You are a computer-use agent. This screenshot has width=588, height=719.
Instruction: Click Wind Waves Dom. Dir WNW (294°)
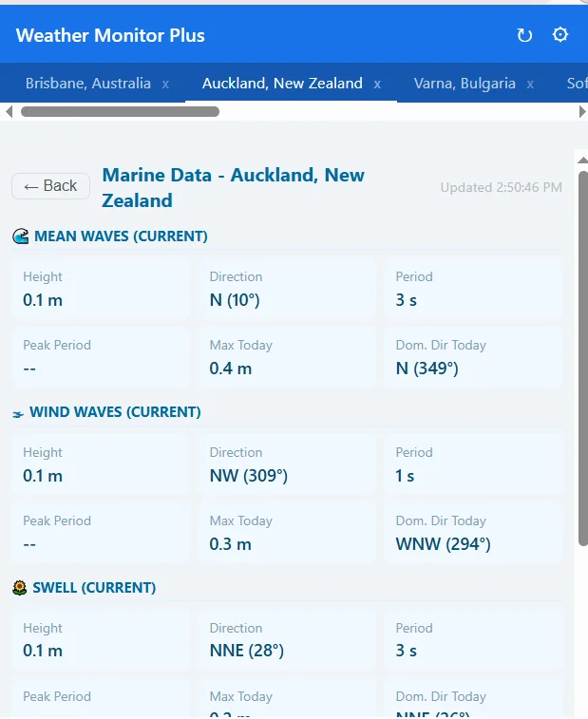click(443, 544)
